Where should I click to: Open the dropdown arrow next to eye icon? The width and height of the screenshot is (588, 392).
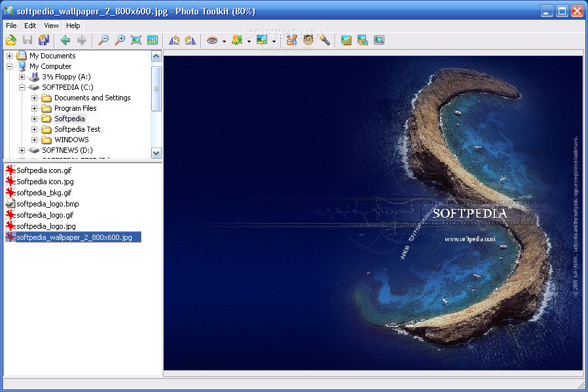[x=224, y=41]
